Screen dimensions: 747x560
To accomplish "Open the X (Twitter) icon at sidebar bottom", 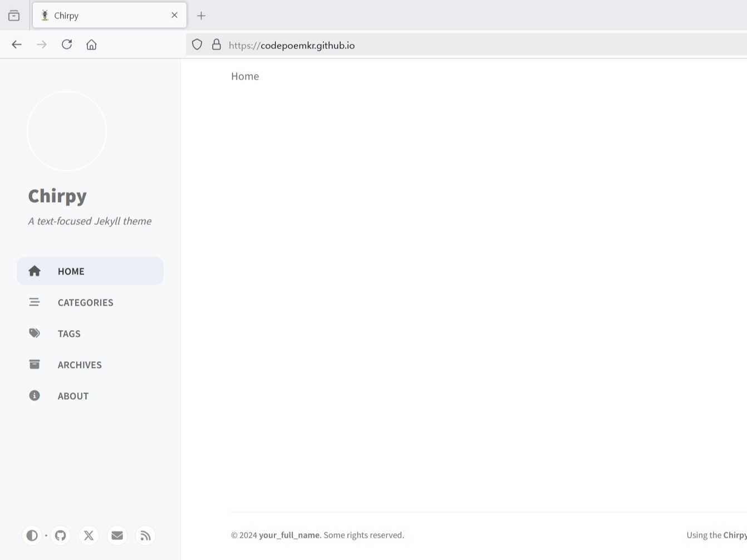I will coord(89,535).
